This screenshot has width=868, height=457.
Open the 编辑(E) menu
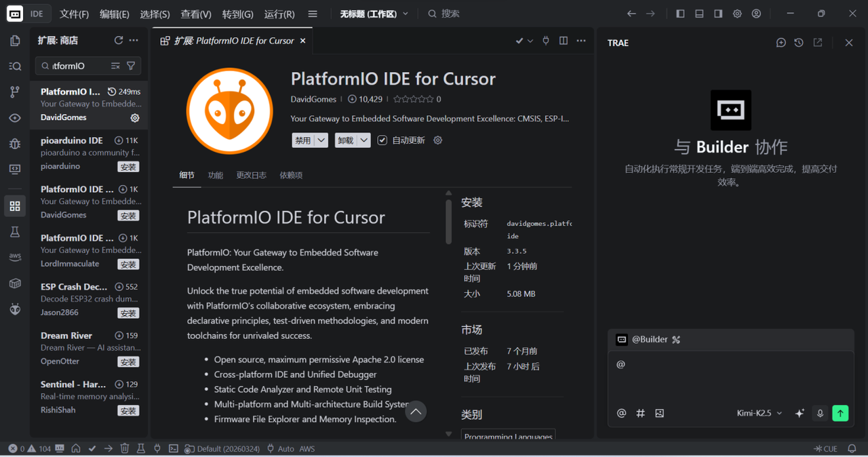[114, 14]
